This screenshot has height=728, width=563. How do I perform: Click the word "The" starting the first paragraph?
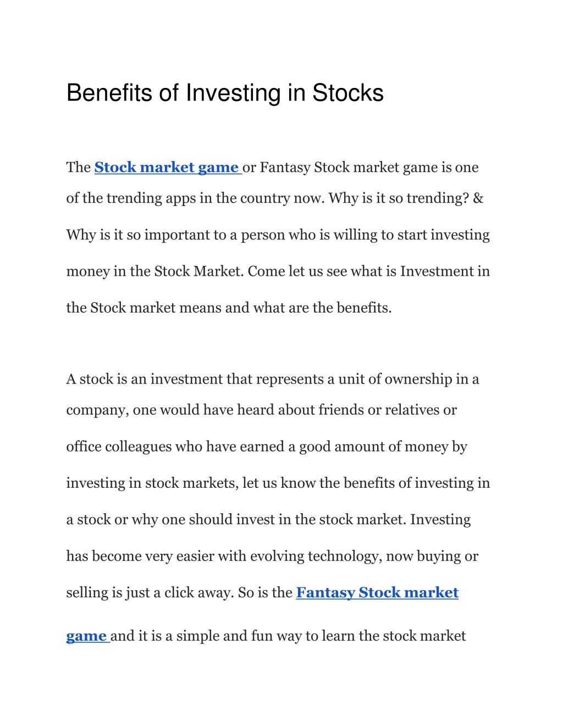[79, 168]
